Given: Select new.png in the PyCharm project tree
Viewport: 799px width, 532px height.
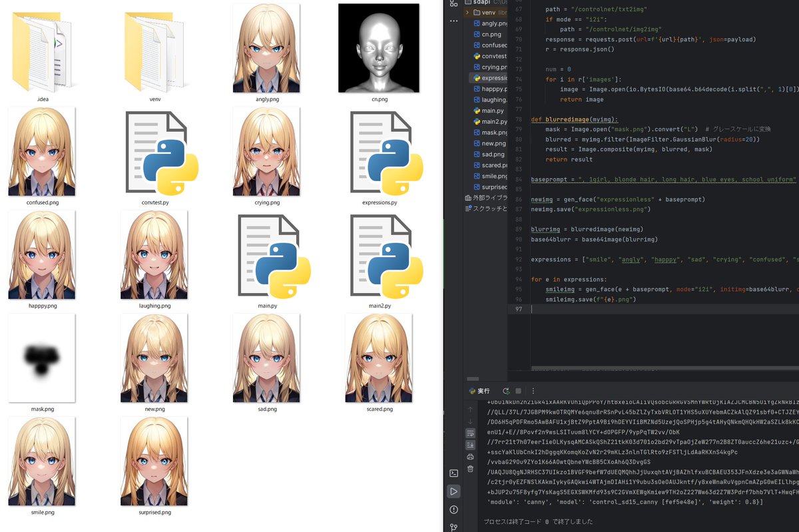Looking at the screenshot, I should [489, 143].
